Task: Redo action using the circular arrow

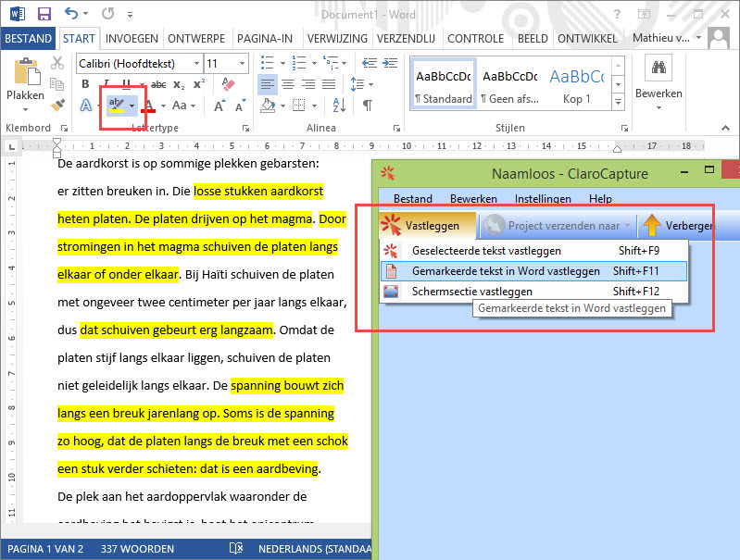Action: coord(108,14)
